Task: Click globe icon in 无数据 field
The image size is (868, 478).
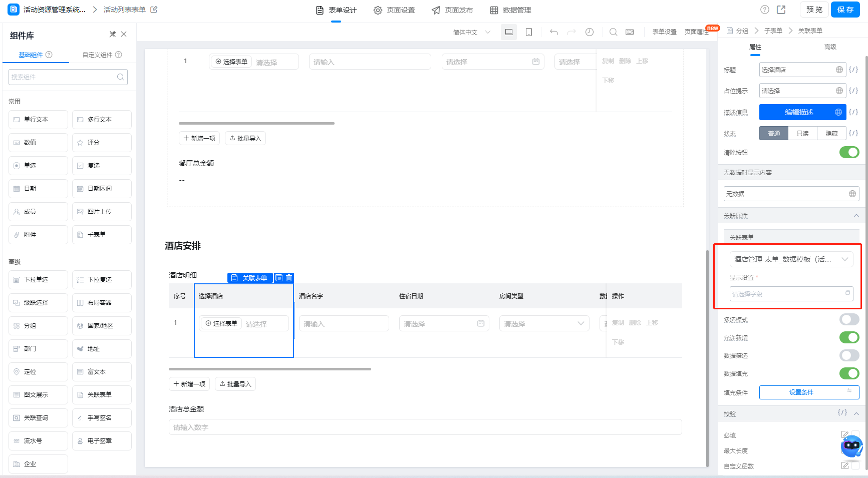Action: pyautogui.click(x=852, y=194)
